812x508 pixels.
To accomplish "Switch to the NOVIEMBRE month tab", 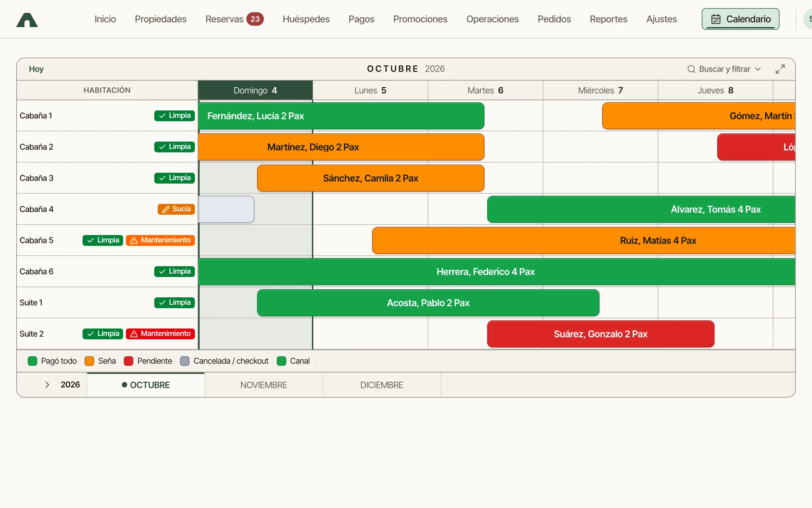I will 264,385.
